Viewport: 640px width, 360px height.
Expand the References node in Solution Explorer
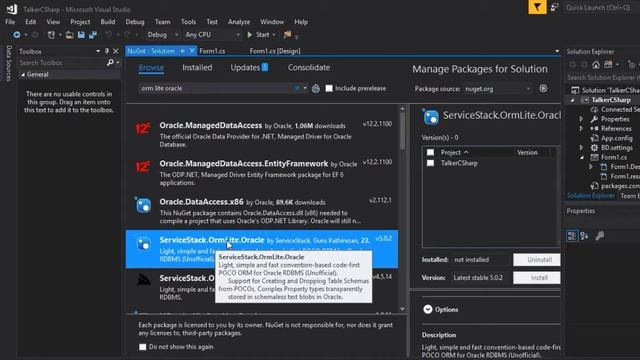(581, 129)
